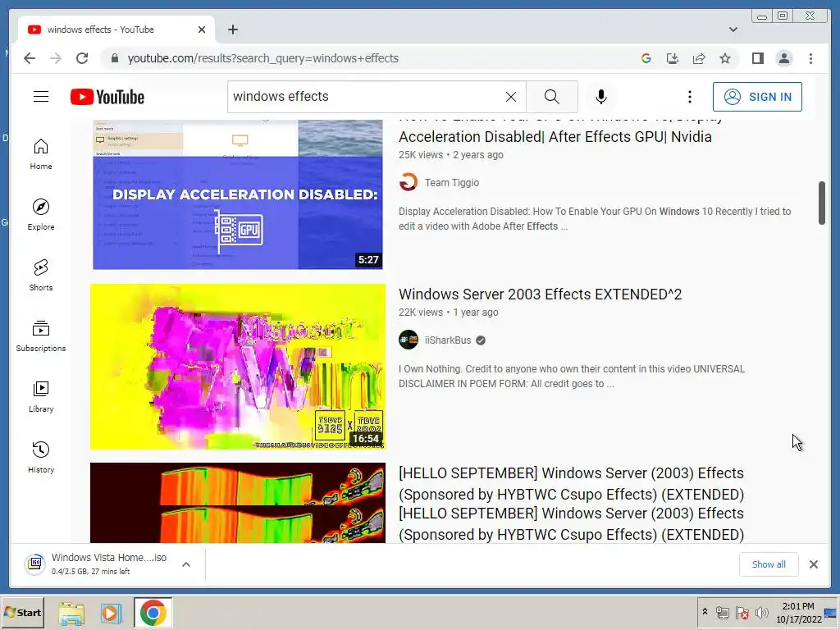This screenshot has width=840, height=630.
Task: Click the Windows Server 2003 Effects thumbnail
Action: (237, 367)
